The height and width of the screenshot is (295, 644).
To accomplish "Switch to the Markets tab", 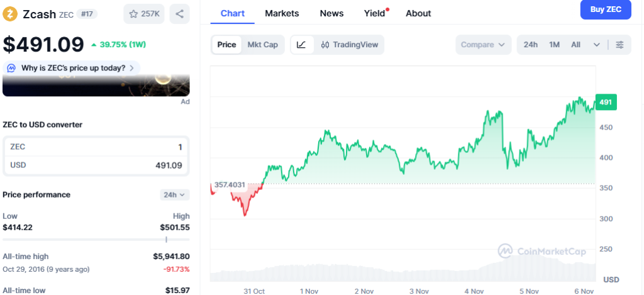I will [x=282, y=13].
